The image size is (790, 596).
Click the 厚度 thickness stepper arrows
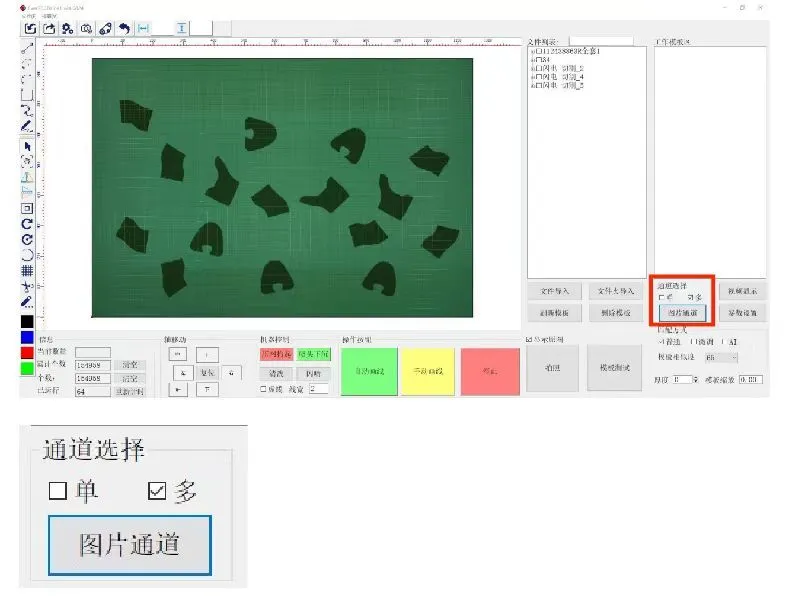pos(695,379)
